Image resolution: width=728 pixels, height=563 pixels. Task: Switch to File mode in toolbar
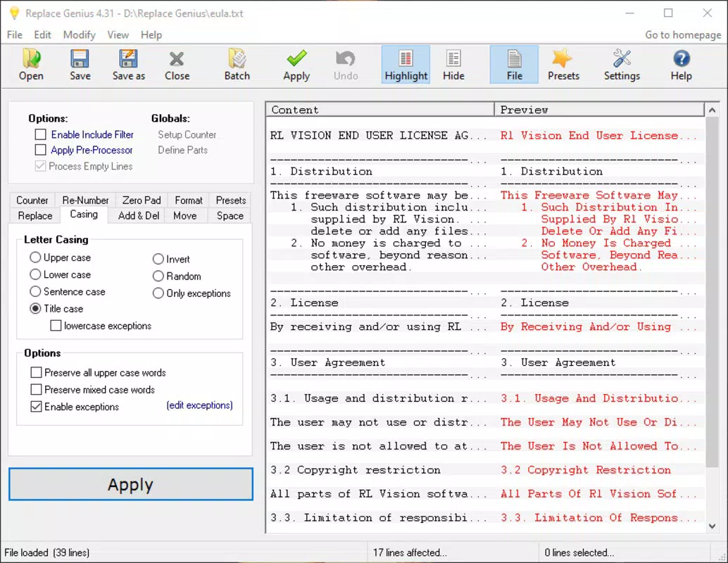[x=514, y=65]
